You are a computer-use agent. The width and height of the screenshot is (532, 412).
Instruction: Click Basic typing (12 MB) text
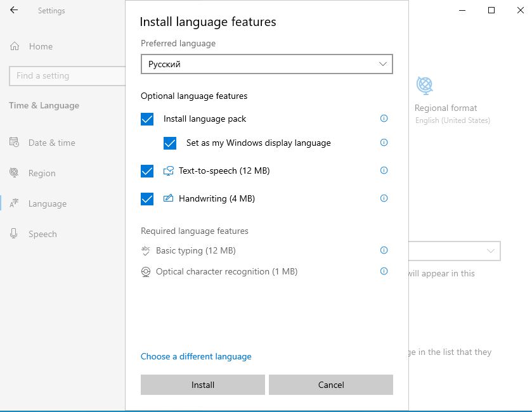(x=196, y=250)
